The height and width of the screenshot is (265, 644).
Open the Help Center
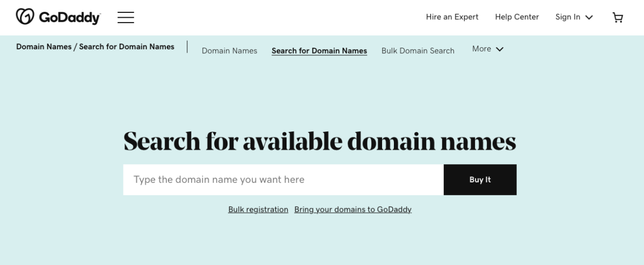pyautogui.click(x=517, y=17)
